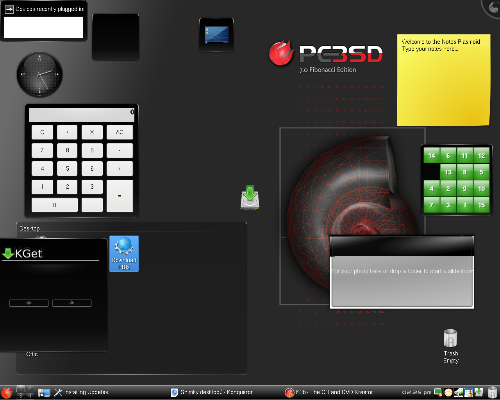
Task: Click the green arrow system tray icon
Action: pyautogui.click(x=479, y=392)
